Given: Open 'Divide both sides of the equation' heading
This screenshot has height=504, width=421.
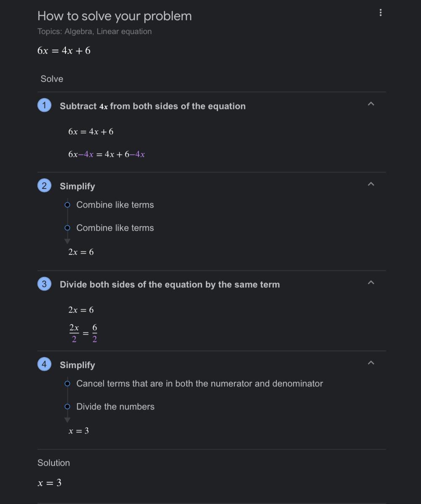Looking at the screenshot, I should click(x=170, y=285).
